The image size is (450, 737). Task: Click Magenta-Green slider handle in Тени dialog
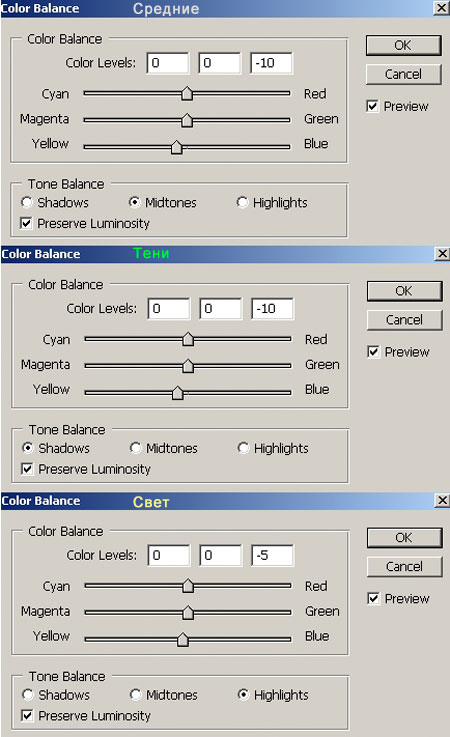click(188, 366)
